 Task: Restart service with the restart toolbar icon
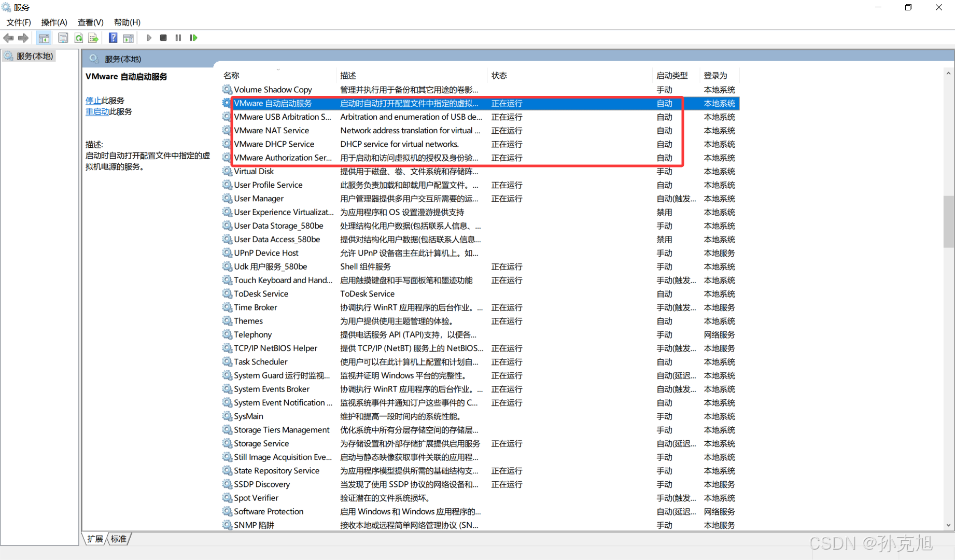click(193, 38)
